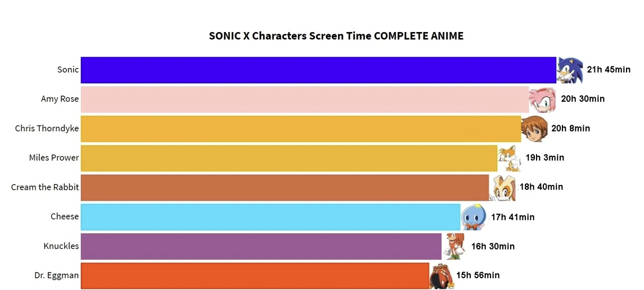This screenshot has width=644, height=290.
Task: Click the Chris Thorndyke face icon
Action: tap(534, 129)
